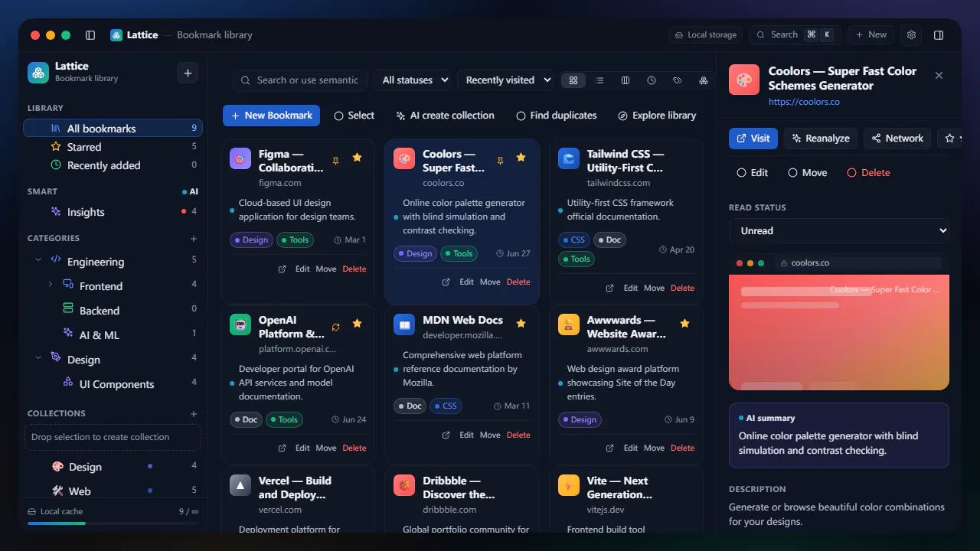Viewport: 980px width, 551px height.
Task: Click the plus icon beside Lattice sidebar header
Action: point(188,73)
